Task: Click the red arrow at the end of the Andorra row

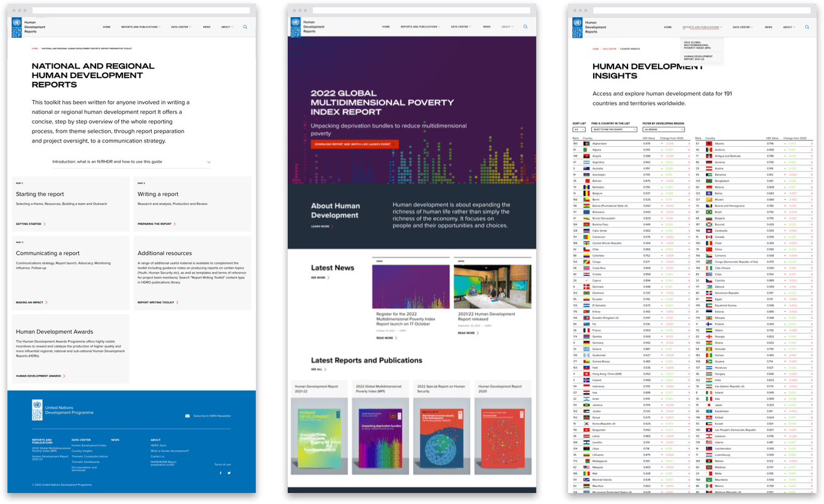Action: coord(812,150)
